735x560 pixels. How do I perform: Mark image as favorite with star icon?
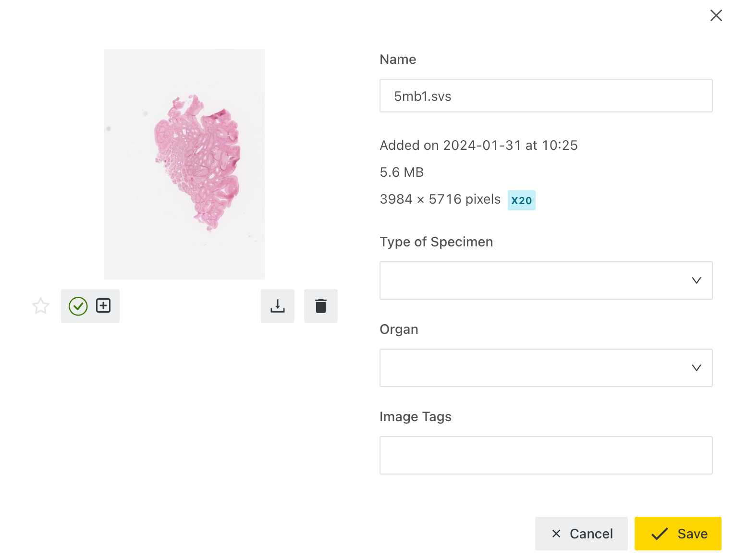tap(41, 306)
